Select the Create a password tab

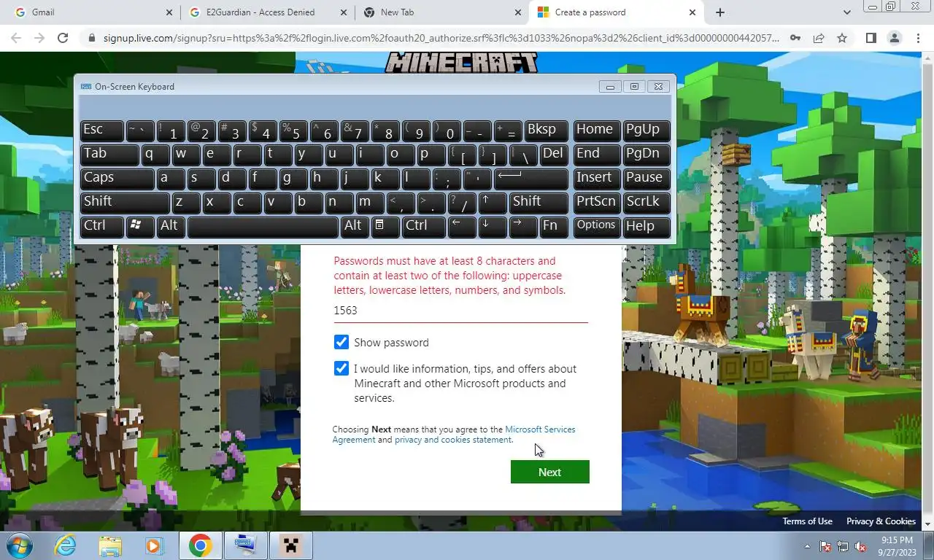(x=617, y=12)
